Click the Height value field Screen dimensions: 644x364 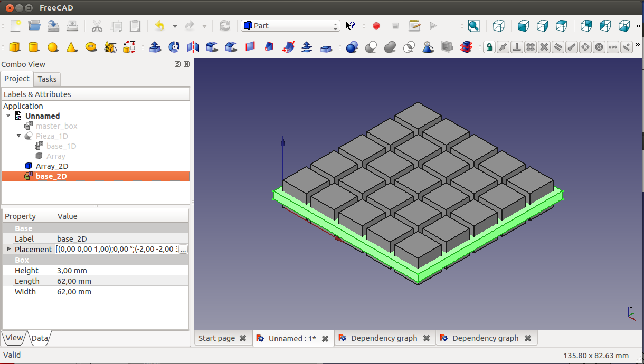click(x=121, y=271)
